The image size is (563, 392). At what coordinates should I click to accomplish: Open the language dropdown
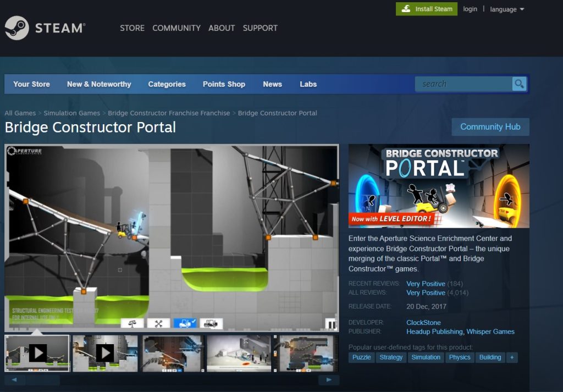pyautogui.click(x=507, y=9)
